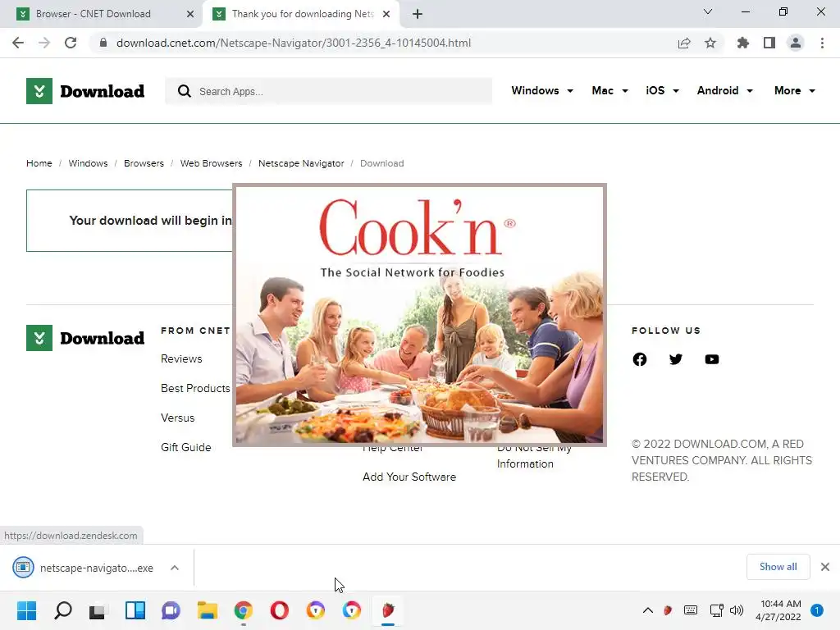Expand the More navigation dropdown
The image size is (840, 630).
795,90
